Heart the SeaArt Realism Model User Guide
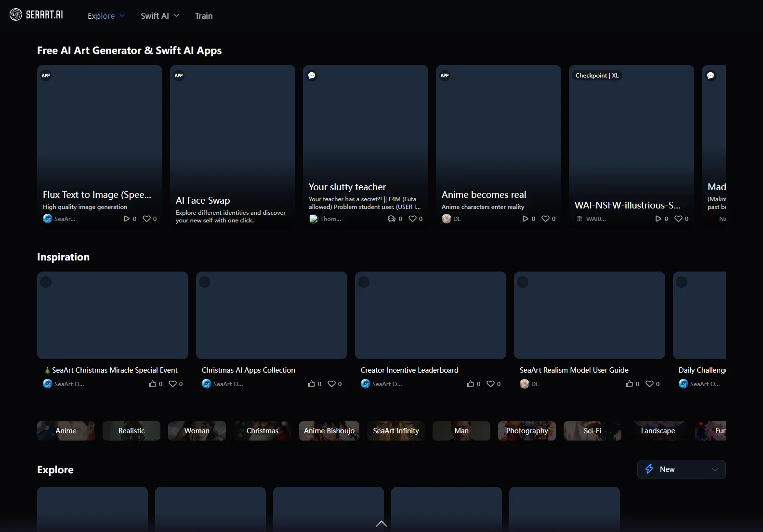The image size is (763, 532). (x=649, y=384)
